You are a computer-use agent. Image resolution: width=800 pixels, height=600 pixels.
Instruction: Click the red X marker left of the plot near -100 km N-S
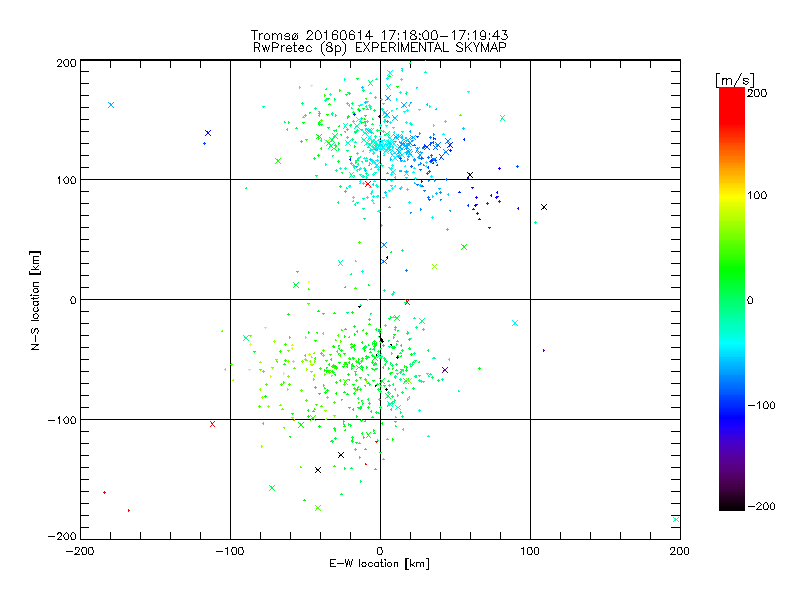pyautogui.click(x=212, y=424)
